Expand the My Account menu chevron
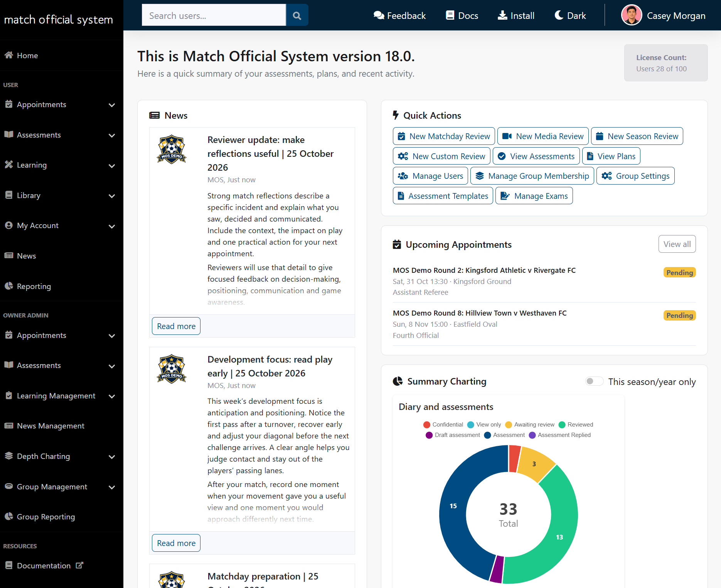 (112, 226)
